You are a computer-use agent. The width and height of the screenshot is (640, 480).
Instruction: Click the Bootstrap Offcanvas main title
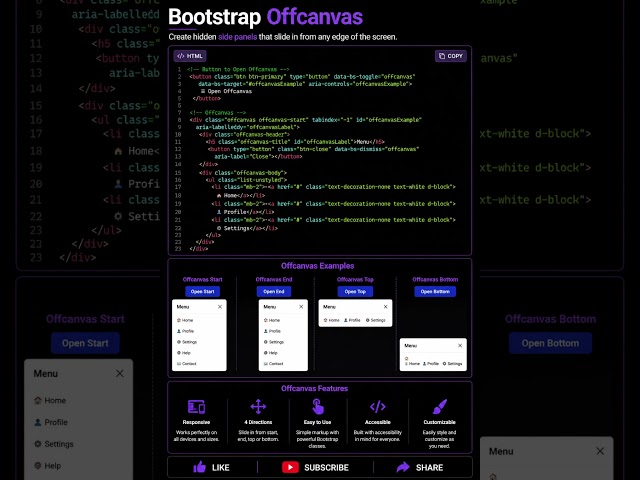[265, 17]
